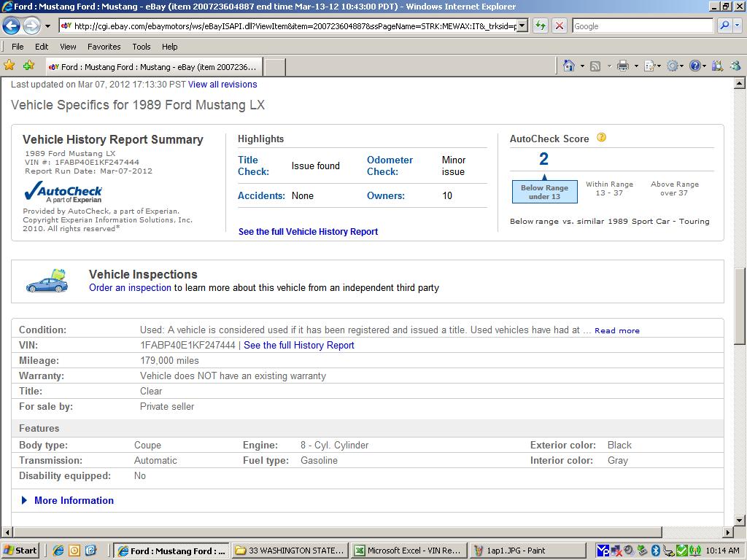
Task: Expand the Help icon dropdown arrow
Action: 704,66
